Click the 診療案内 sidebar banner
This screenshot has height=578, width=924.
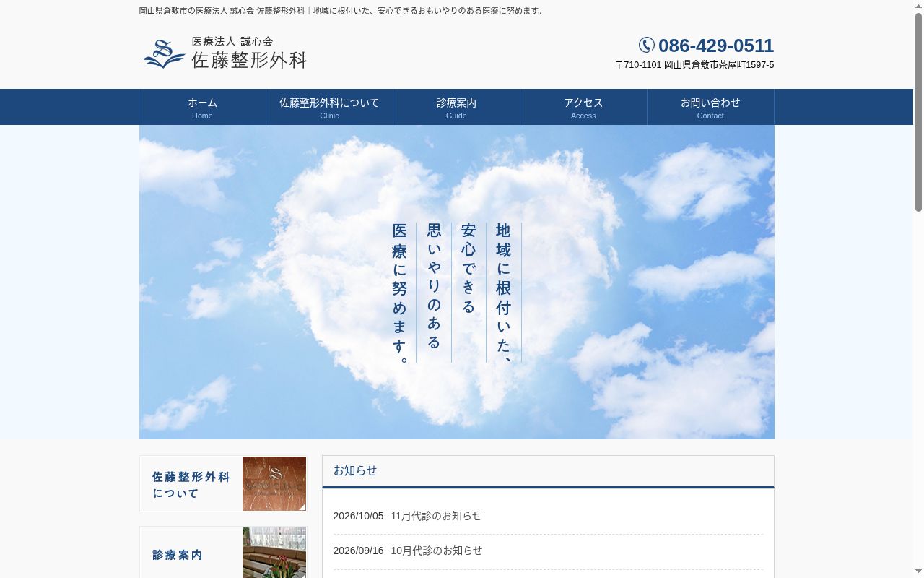[x=222, y=553]
